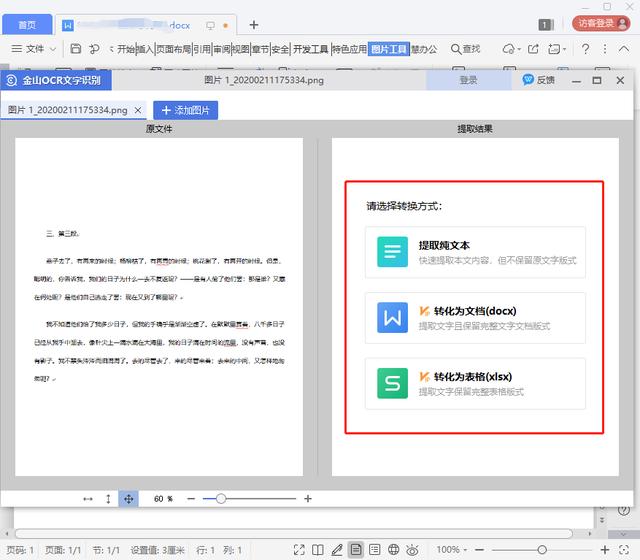Click 页码: 1 in status bar
Screen dimensions: 640x560
(20, 550)
